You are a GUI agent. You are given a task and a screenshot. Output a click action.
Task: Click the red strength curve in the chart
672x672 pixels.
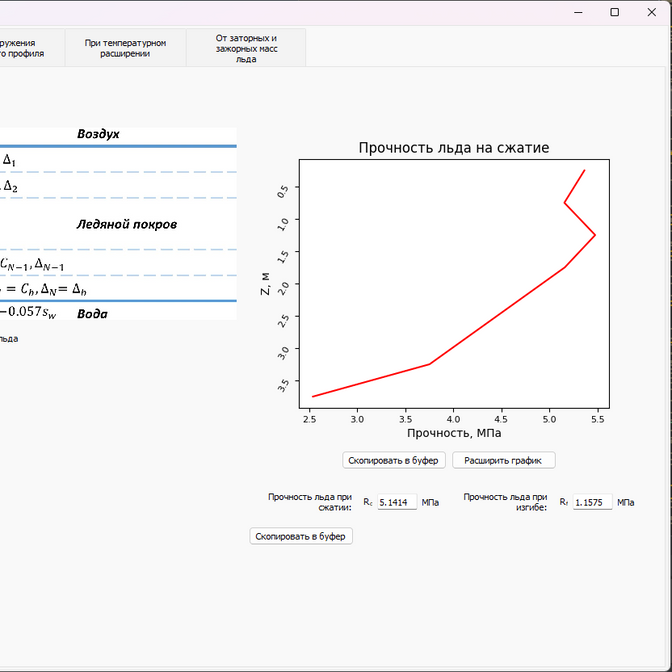(497, 316)
